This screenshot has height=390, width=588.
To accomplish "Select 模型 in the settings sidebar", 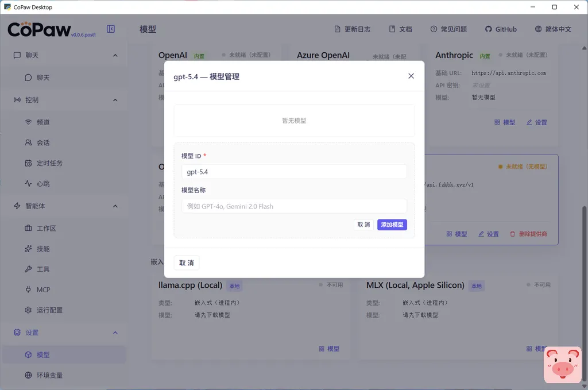I will coord(64,355).
